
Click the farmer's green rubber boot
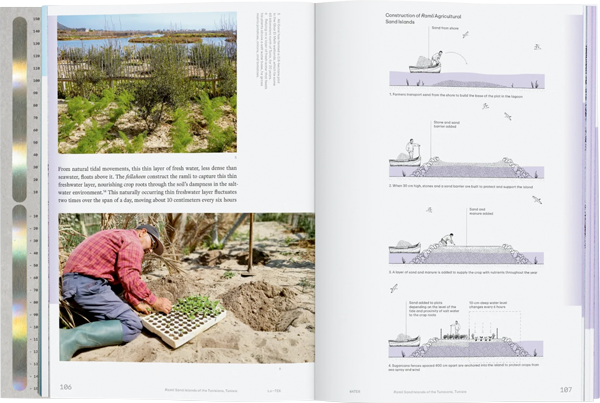(x=90, y=339)
